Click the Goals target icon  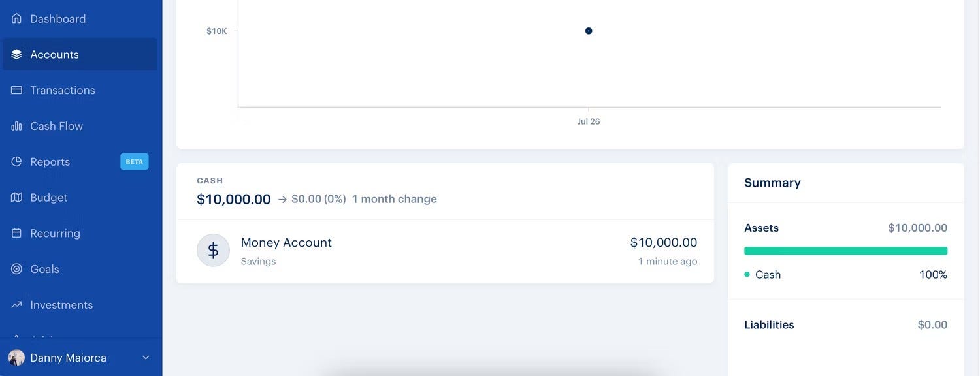pos(16,269)
